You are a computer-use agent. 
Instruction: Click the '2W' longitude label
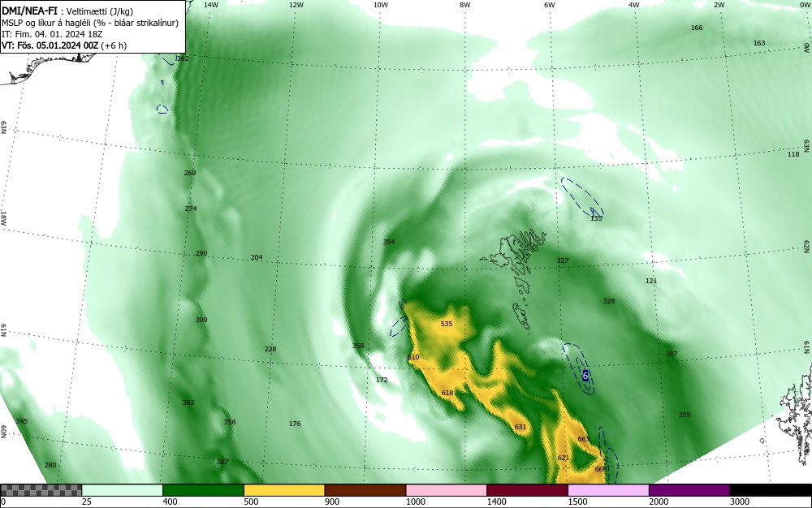(x=719, y=5)
